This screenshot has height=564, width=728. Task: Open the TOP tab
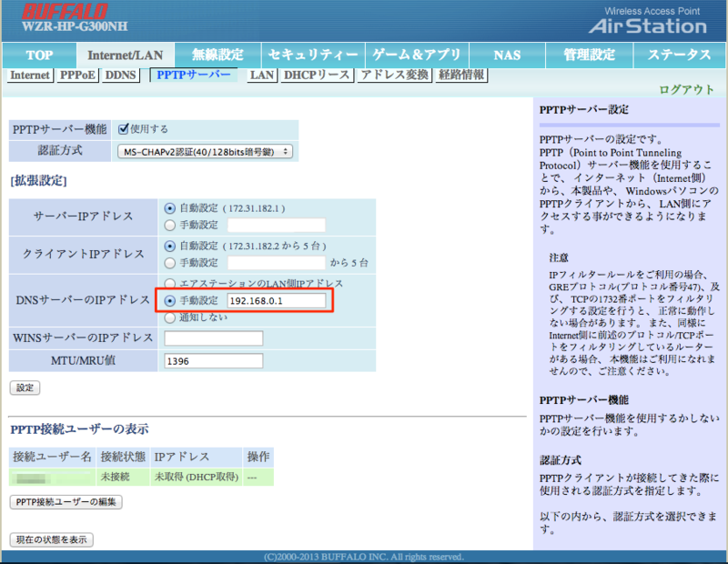(39, 55)
